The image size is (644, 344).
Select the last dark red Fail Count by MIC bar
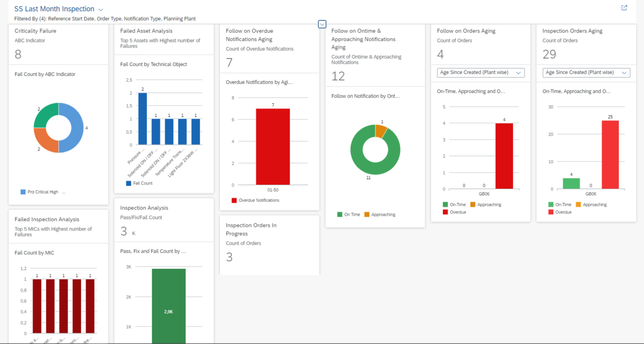90,306
